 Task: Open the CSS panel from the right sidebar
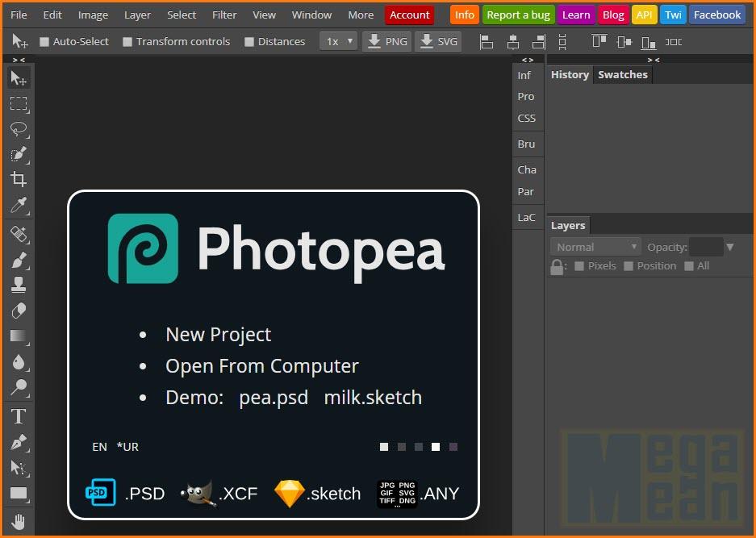526,118
